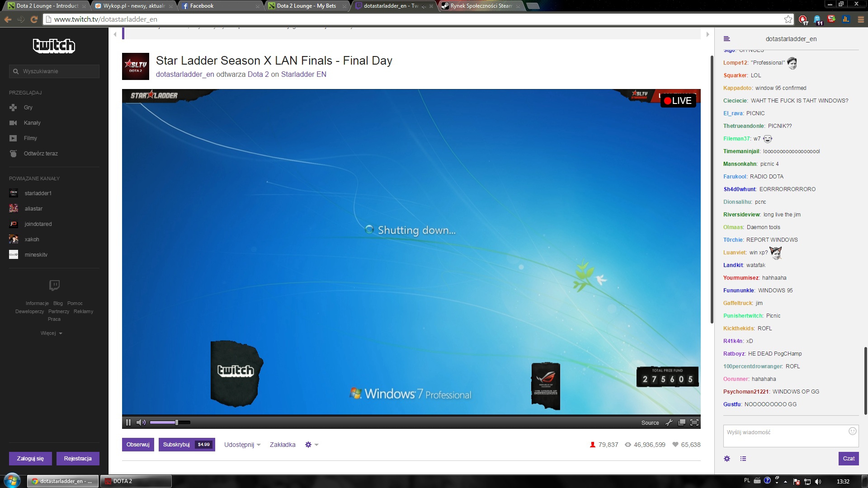Toggle fullscreen mode on the player
Screen dimensions: 868x488
click(694, 422)
